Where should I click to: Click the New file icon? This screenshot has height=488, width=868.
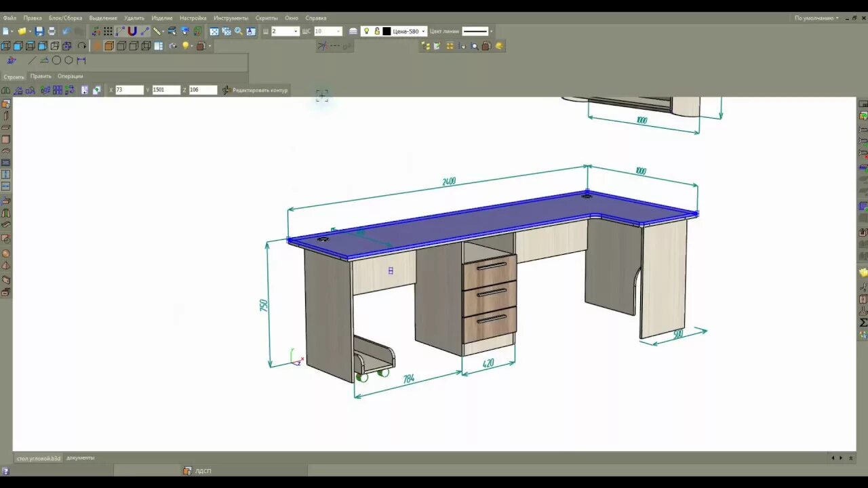tap(6, 31)
